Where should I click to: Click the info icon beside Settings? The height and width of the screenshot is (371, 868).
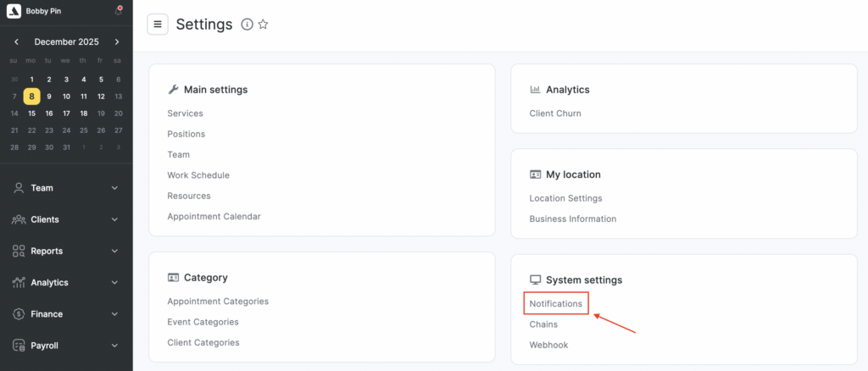pos(247,25)
